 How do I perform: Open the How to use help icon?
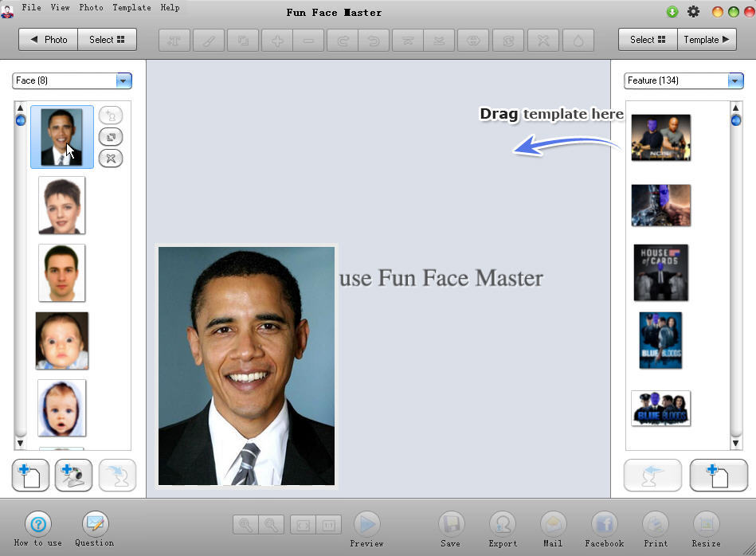[38, 524]
